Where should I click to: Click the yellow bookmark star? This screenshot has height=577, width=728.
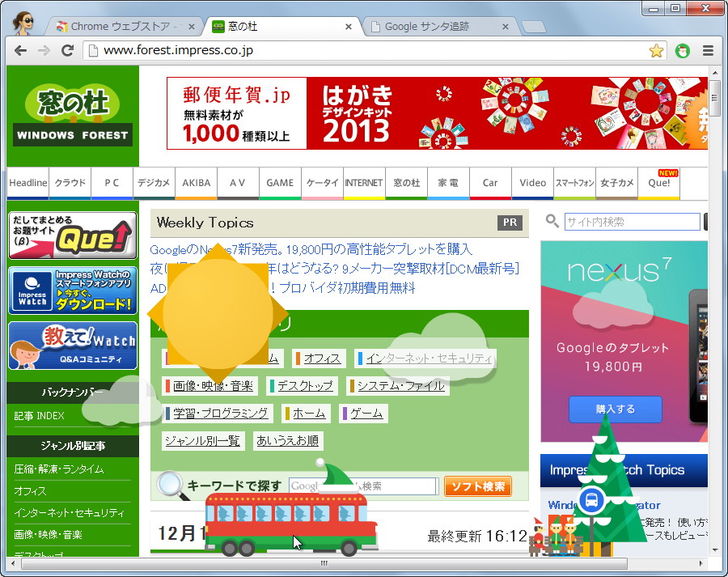(656, 50)
